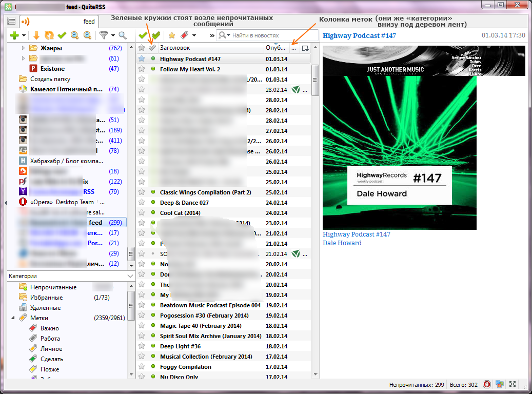Open the search options magnifier dropdown
Viewport: 532px width, 394px height.
click(x=225, y=35)
